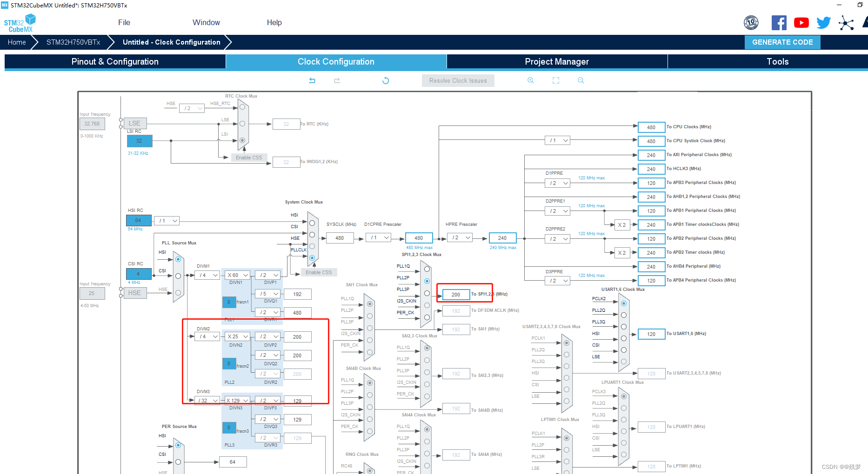Viewport: 868px width, 474px height.
Task: Select LSI in the RTC Clock Mux
Action: (x=242, y=140)
